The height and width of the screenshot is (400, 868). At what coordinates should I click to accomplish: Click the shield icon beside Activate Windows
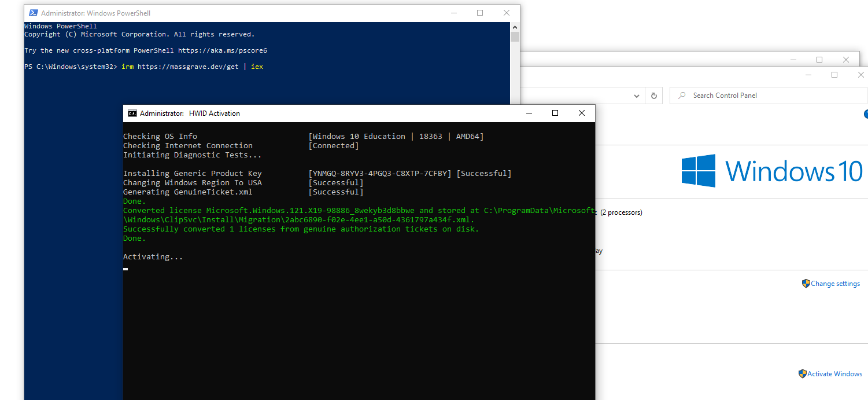point(803,374)
